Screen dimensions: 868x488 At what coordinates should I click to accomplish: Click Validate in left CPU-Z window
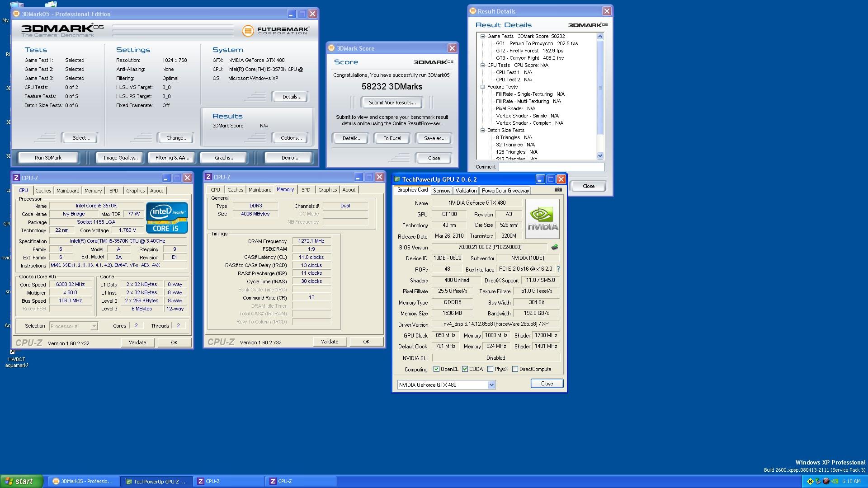pyautogui.click(x=137, y=343)
